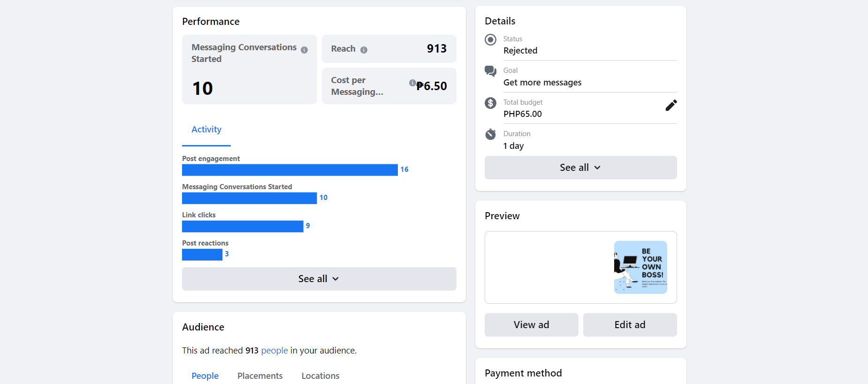
Task: Select the People audience tab
Action: pos(205,376)
